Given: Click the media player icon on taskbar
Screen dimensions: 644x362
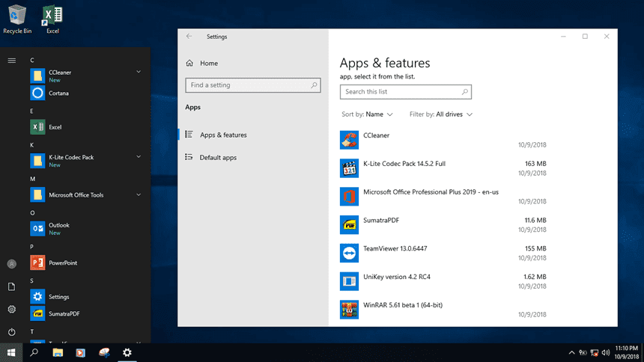Looking at the screenshot, I should (x=81, y=352).
